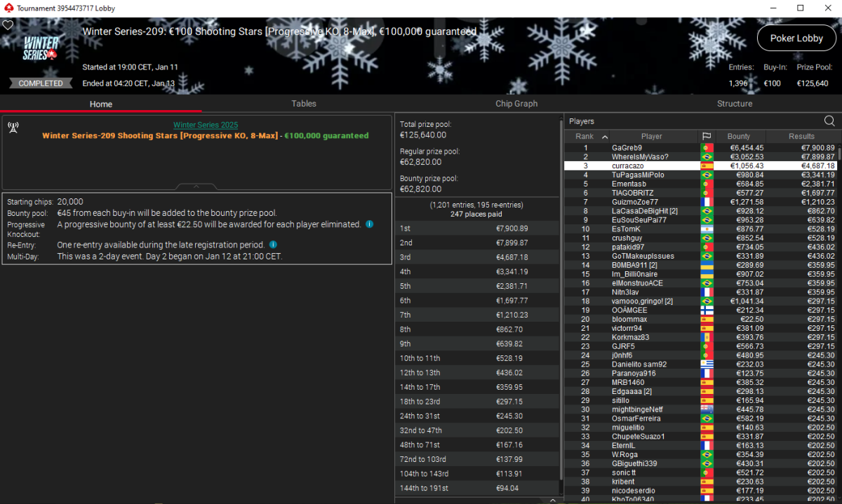This screenshot has width=842, height=504.
Task: Click info icon beside Progressive Knockout text
Action: pos(369,224)
